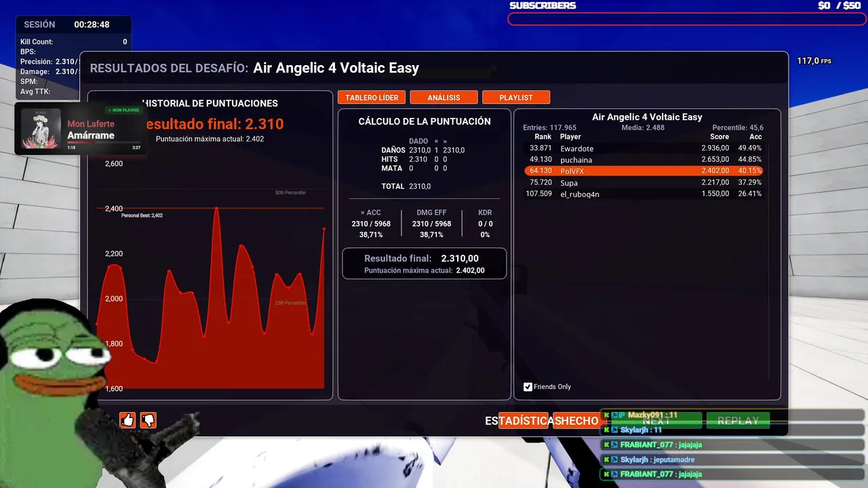Click the 117,0 FPS counter
The image size is (868, 488).
coord(814,61)
